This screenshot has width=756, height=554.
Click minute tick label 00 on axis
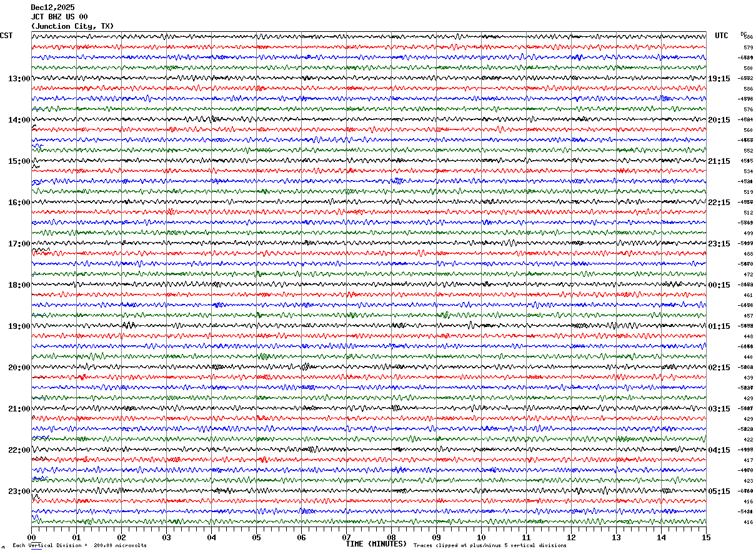(x=32, y=537)
